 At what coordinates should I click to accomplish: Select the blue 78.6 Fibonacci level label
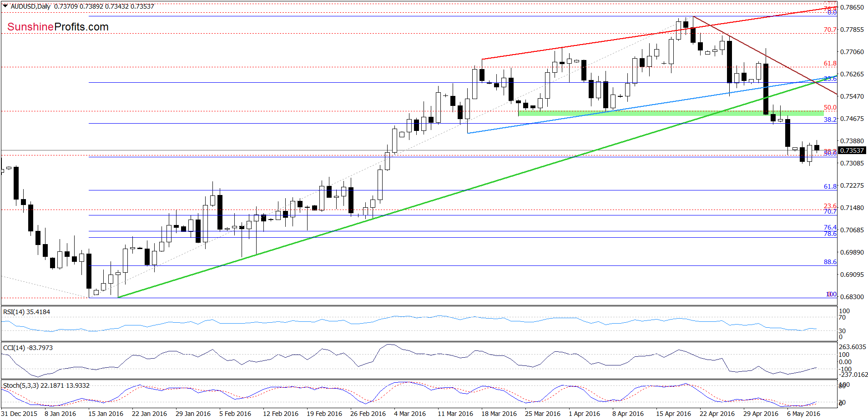(830, 234)
